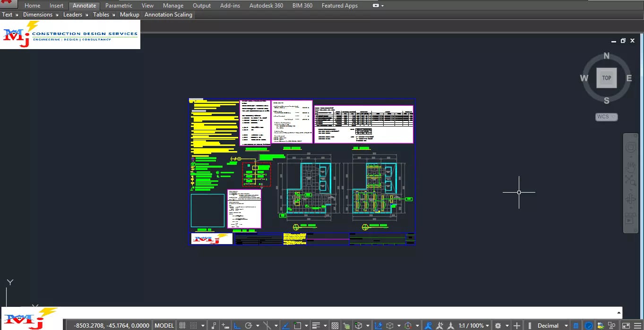This screenshot has width=644, height=330.
Task: Open 3D object snap dropdown arrow
Action: 368,325
